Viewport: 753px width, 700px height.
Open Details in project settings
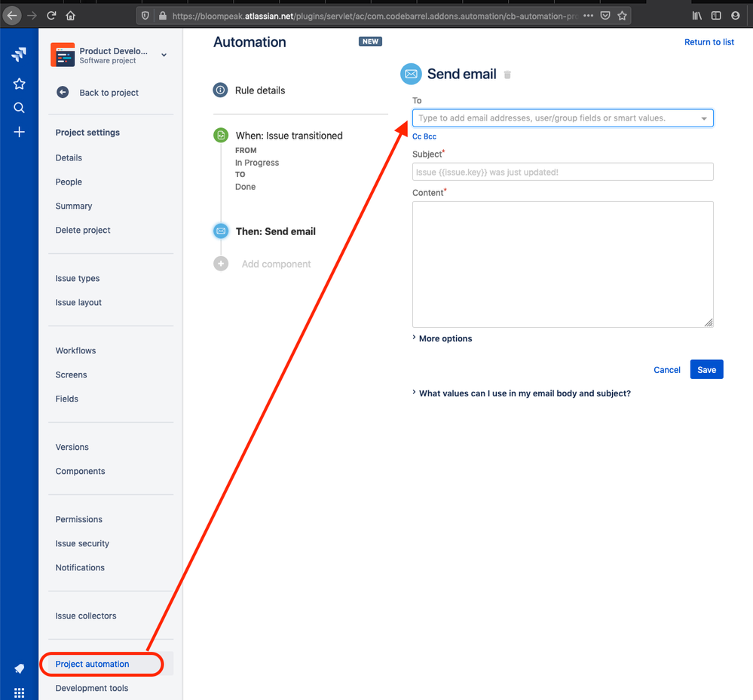pos(69,157)
